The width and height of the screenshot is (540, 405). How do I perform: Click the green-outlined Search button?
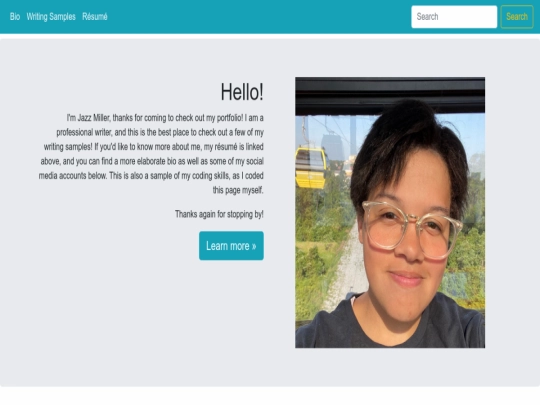click(x=517, y=17)
